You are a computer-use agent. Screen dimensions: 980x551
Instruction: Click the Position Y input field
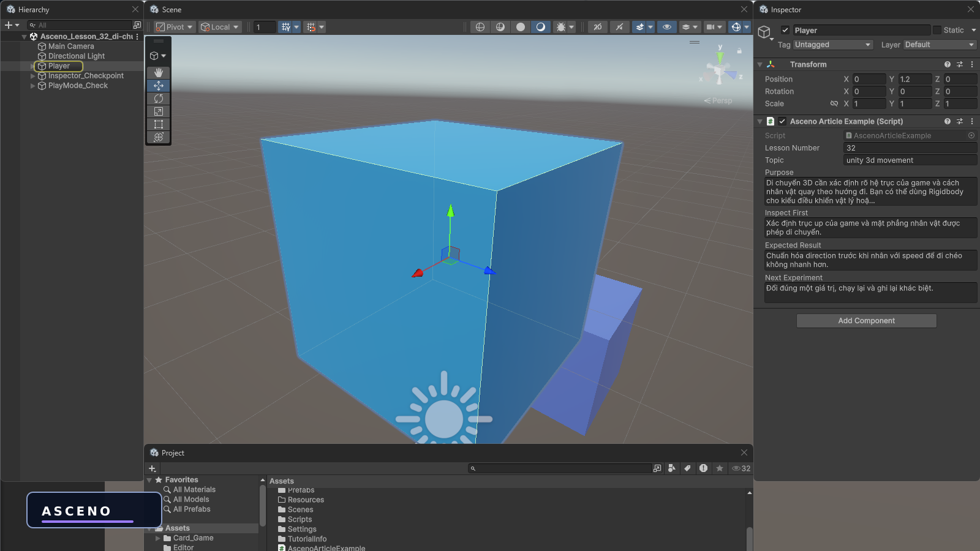point(914,79)
